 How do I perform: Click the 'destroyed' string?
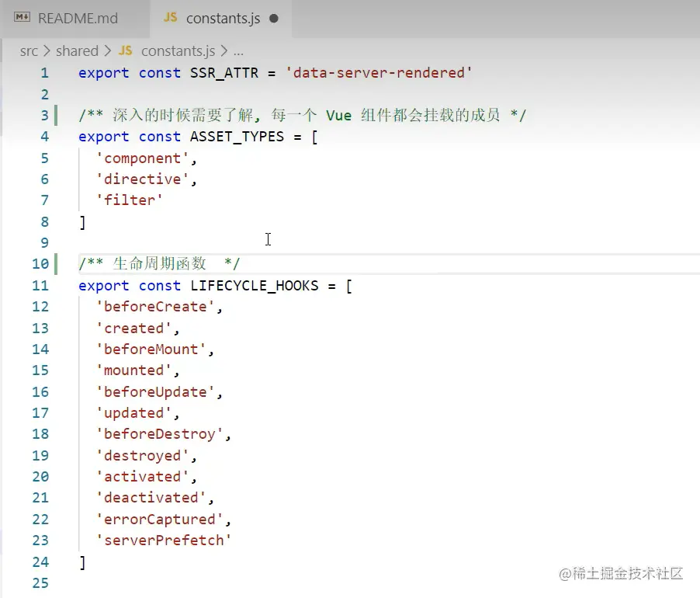click(x=142, y=456)
